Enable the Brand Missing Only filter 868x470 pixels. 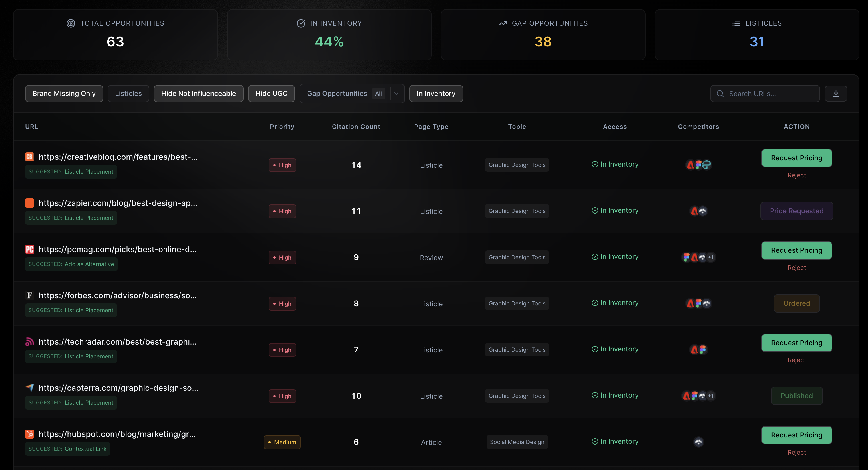click(x=64, y=93)
